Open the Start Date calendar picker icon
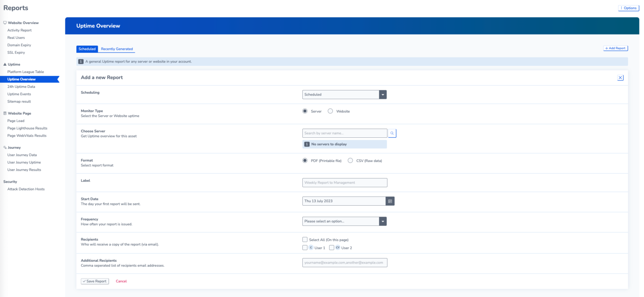Image resolution: width=644 pixels, height=297 pixels. (x=390, y=201)
